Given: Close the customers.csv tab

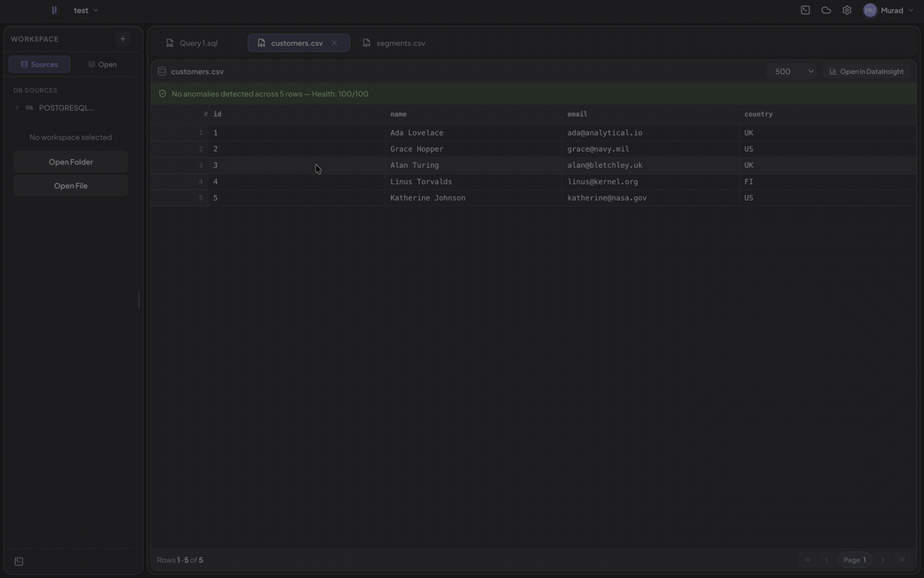Looking at the screenshot, I should [334, 43].
